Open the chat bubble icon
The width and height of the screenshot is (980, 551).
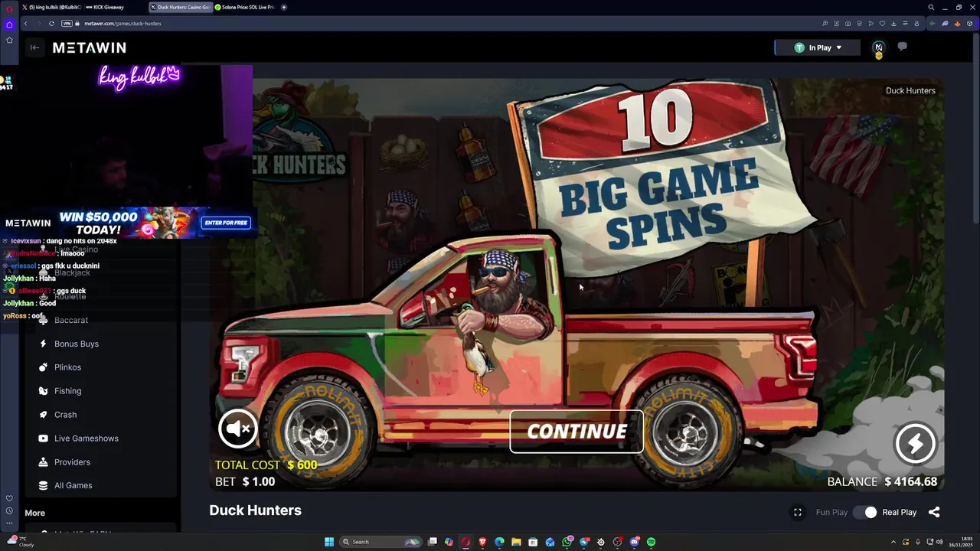pyautogui.click(x=902, y=47)
